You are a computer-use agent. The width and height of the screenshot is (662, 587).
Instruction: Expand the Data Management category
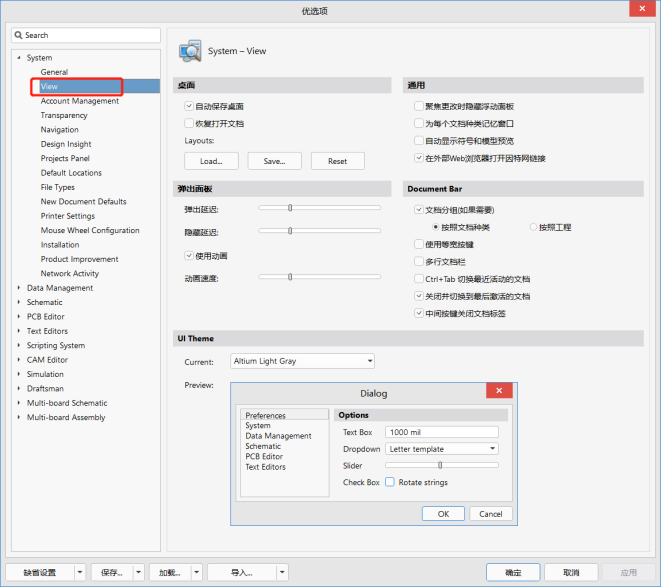(x=18, y=288)
